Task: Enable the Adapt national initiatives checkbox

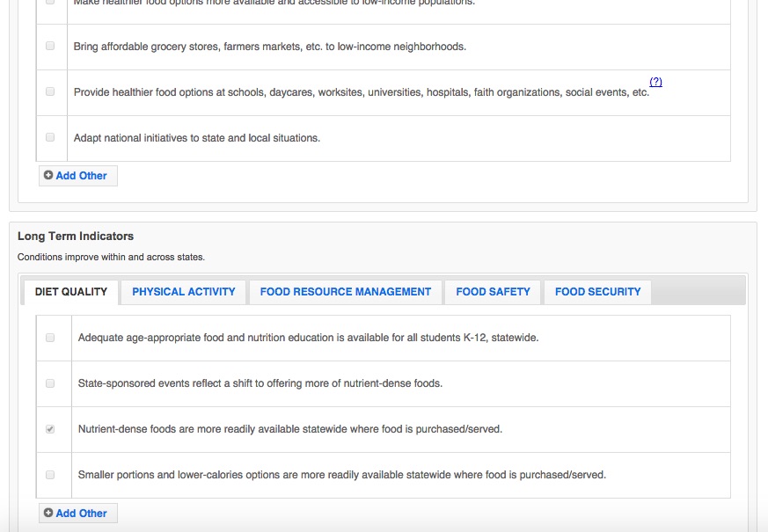Action: pyautogui.click(x=50, y=137)
